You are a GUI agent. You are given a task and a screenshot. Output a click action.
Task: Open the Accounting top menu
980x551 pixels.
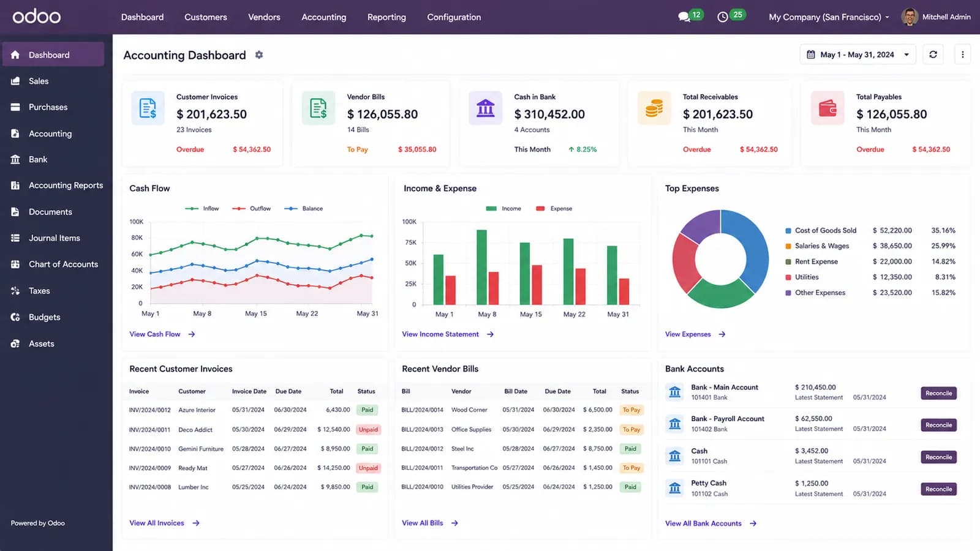324,17
